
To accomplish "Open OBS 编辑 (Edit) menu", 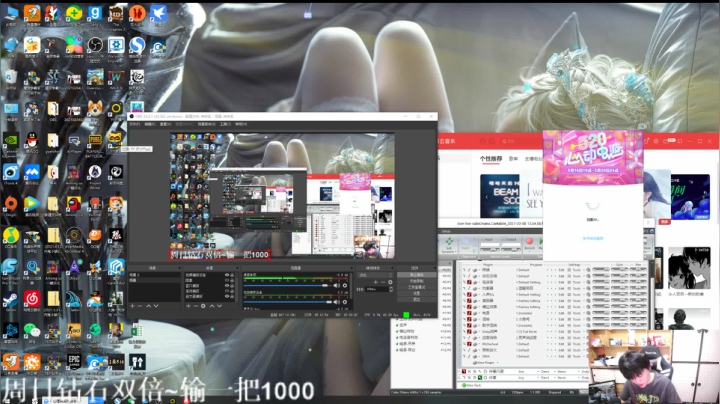I will [150, 124].
